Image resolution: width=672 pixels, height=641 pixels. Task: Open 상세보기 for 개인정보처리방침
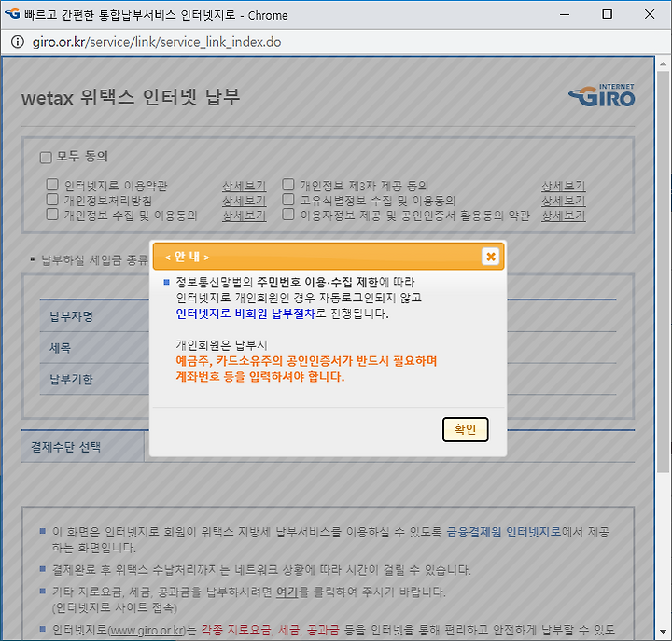click(x=244, y=200)
